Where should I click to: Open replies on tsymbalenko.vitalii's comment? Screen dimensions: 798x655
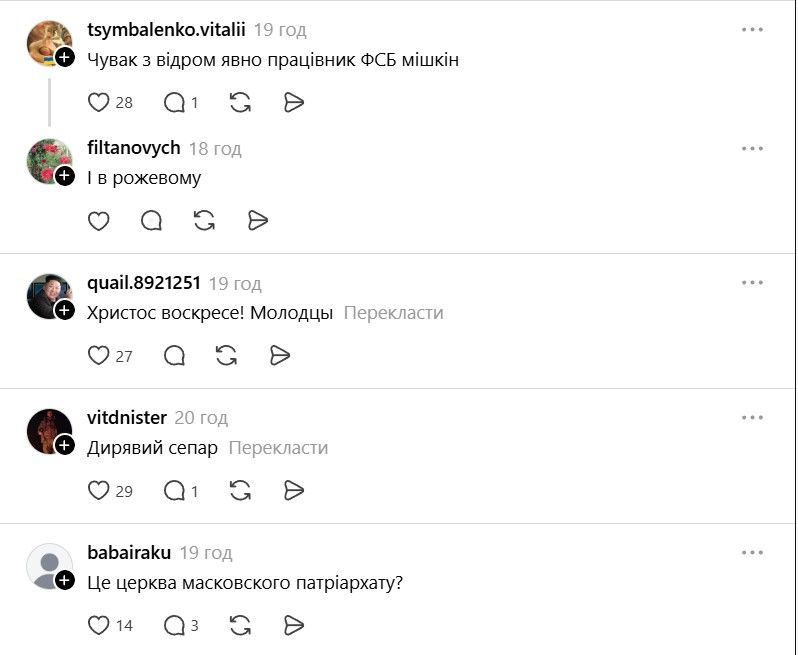175,102
